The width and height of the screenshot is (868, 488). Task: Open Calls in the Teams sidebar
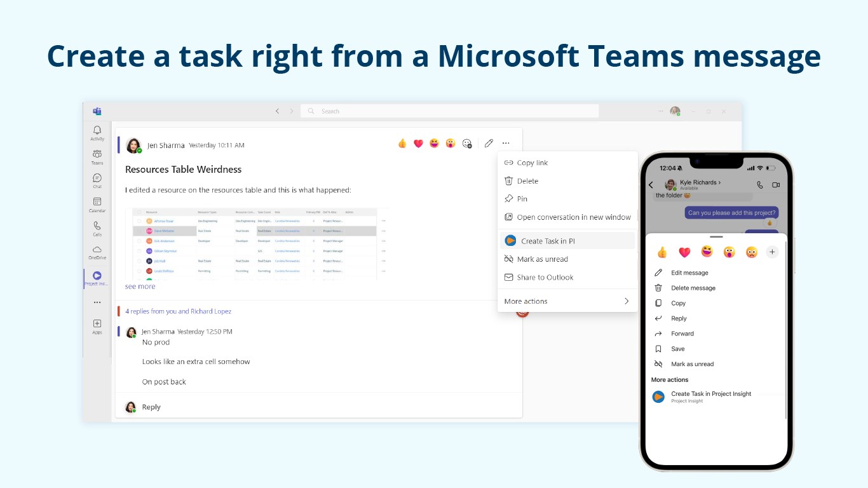tap(97, 229)
